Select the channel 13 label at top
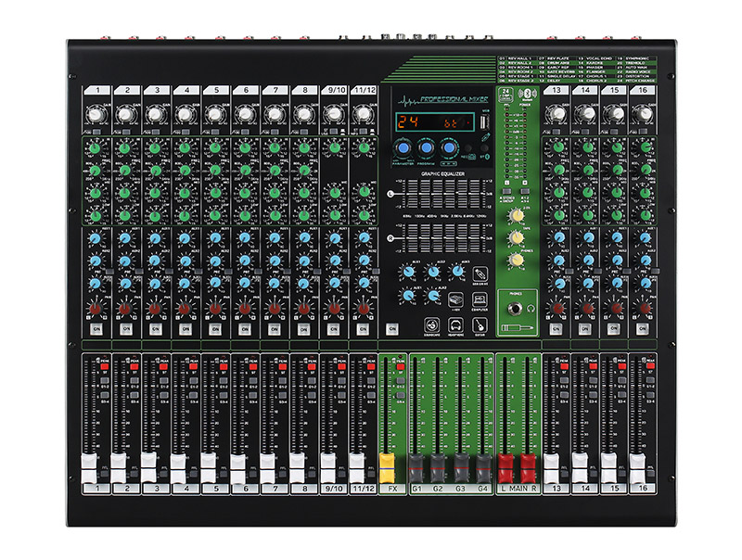742x560 pixels. [556, 91]
